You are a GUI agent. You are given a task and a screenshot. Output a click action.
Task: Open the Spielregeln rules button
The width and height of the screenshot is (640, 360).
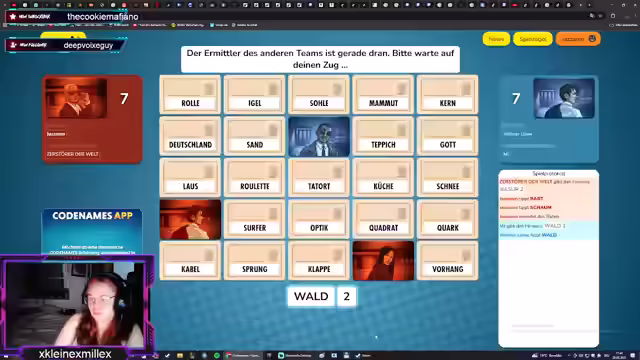tap(533, 39)
